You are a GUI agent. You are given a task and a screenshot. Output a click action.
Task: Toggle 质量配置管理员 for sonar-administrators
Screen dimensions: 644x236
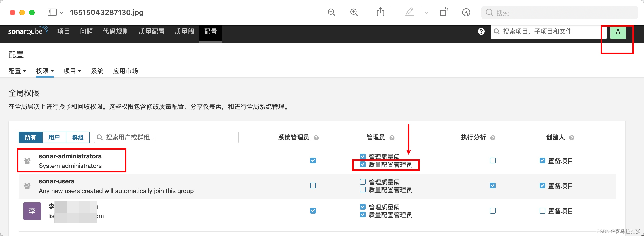(x=363, y=165)
